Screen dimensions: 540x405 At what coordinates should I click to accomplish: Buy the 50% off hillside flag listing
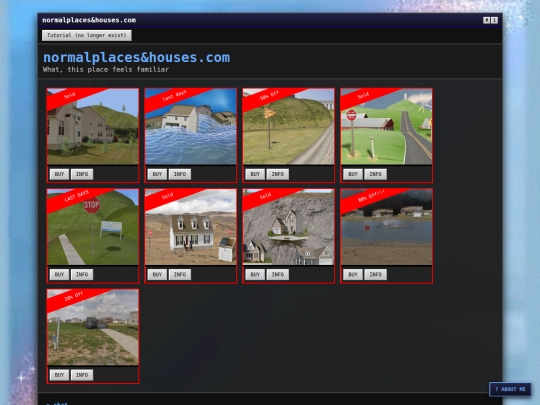(255, 174)
